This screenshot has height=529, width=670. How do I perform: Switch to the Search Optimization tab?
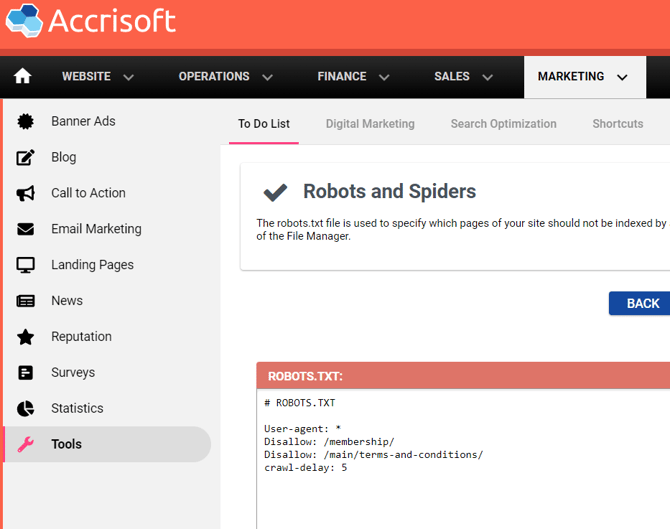click(503, 124)
